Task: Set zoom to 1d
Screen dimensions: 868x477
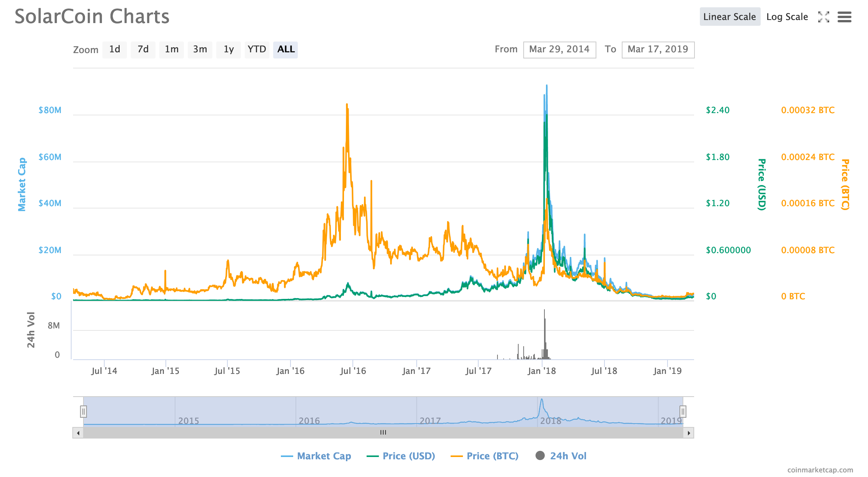Action: click(115, 50)
